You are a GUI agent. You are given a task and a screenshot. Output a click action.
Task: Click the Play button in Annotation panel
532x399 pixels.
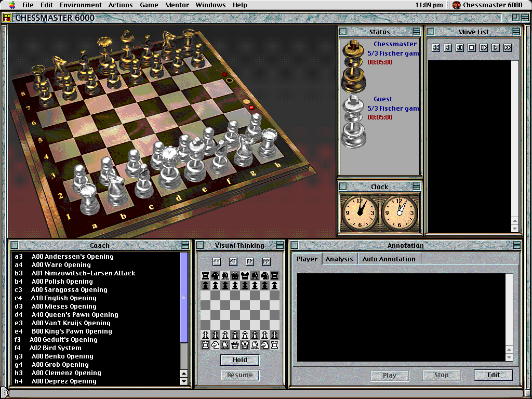click(390, 375)
